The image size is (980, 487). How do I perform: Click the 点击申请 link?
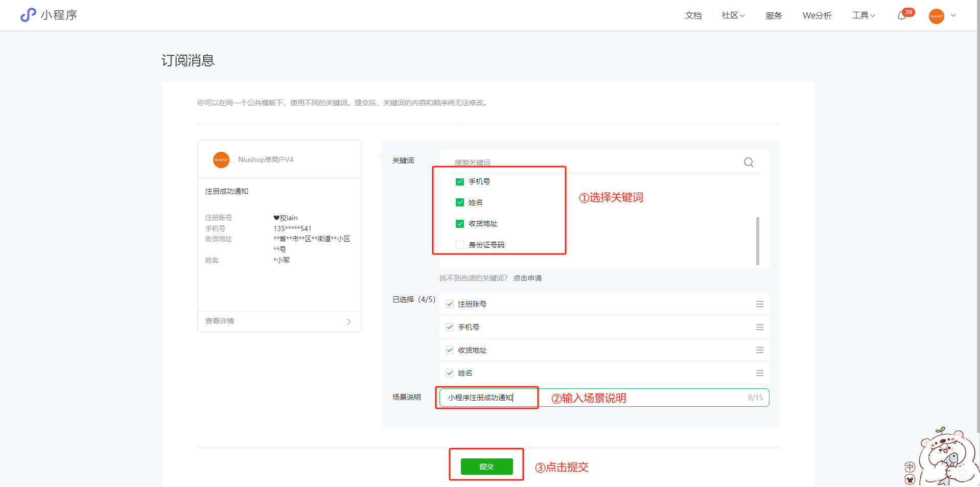coord(527,278)
